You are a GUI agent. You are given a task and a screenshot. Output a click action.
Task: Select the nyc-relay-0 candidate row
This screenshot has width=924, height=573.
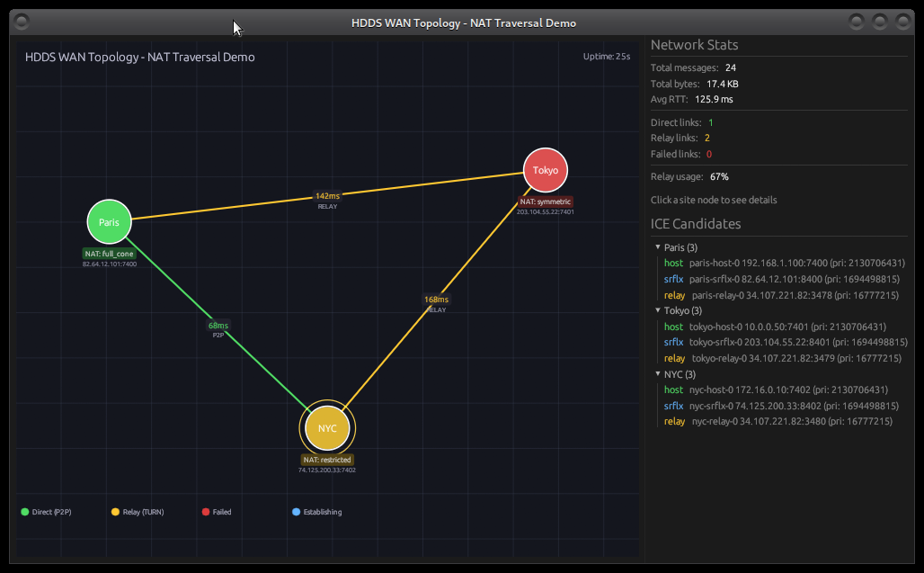(782, 422)
